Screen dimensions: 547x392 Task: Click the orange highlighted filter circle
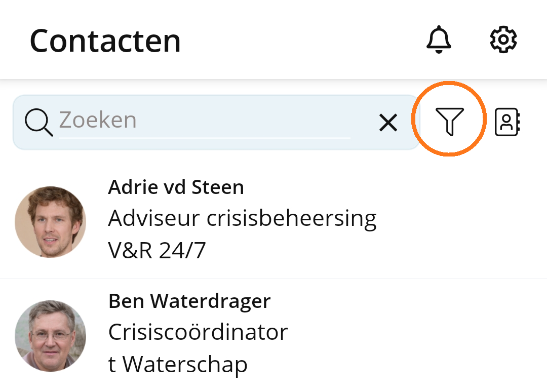pos(449,119)
